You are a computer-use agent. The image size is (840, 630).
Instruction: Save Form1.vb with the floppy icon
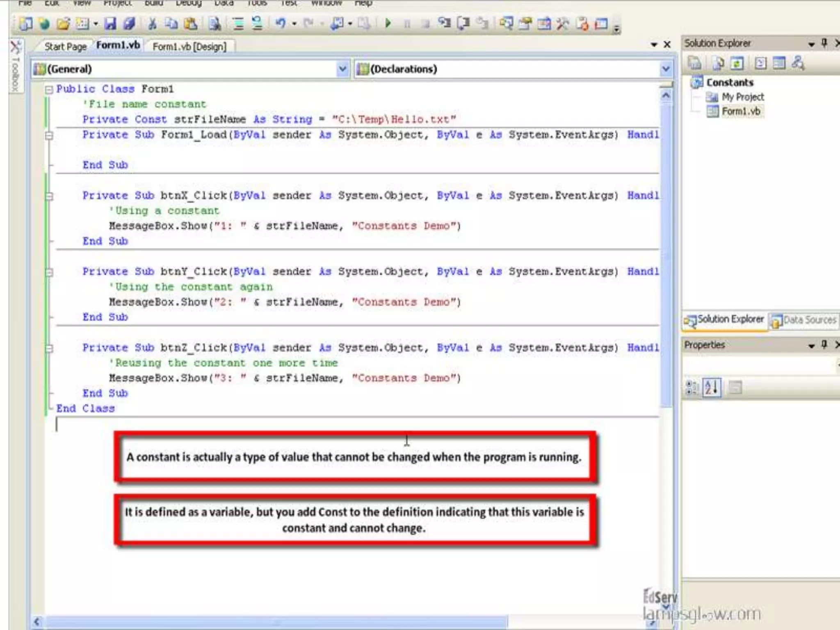click(x=110, y=23)
